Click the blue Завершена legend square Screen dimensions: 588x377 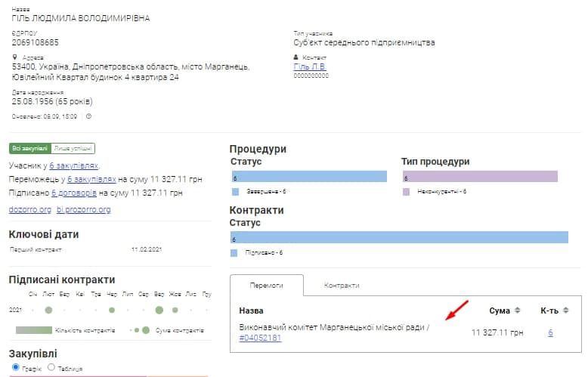pyautogui.click(x=234, y=192)
